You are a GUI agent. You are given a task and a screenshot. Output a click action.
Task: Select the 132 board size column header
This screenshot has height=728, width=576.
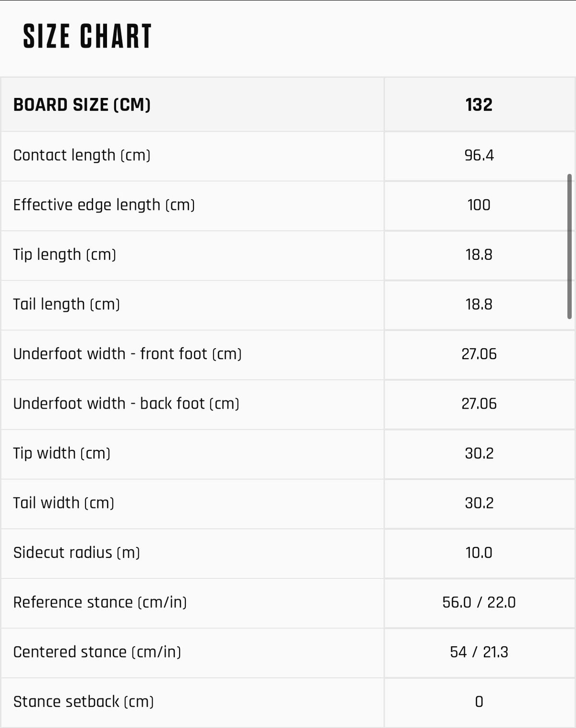click(x=479, y=105)
